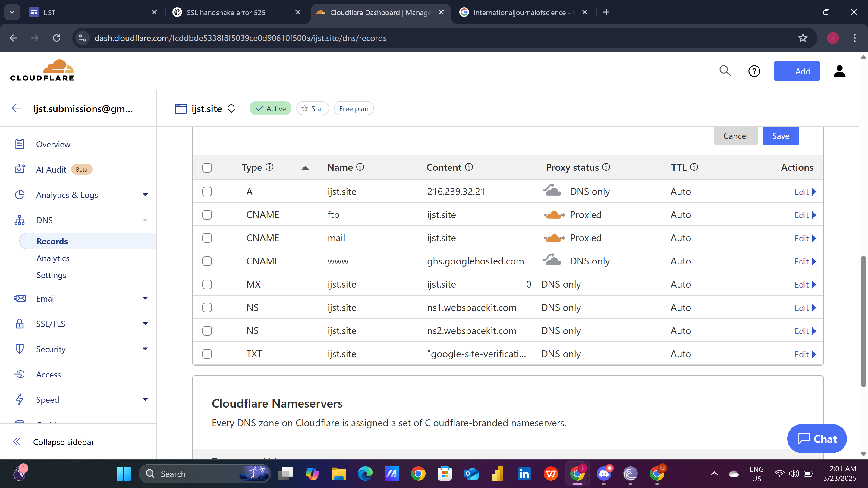Select the A record checkbox
This screenshot has width=868, height=488.
(x=207, y=192)
